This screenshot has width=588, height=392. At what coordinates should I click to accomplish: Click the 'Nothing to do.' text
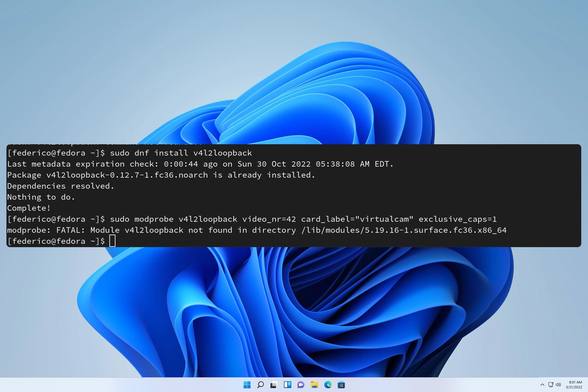click(41, 197)
